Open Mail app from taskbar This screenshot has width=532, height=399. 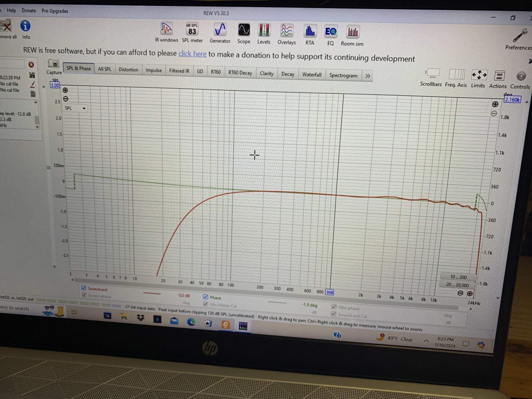click(x=174, y=321)
